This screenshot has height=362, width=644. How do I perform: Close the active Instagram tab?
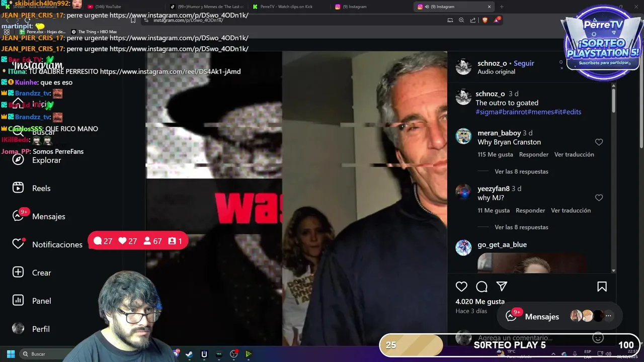tap(489, 7)
